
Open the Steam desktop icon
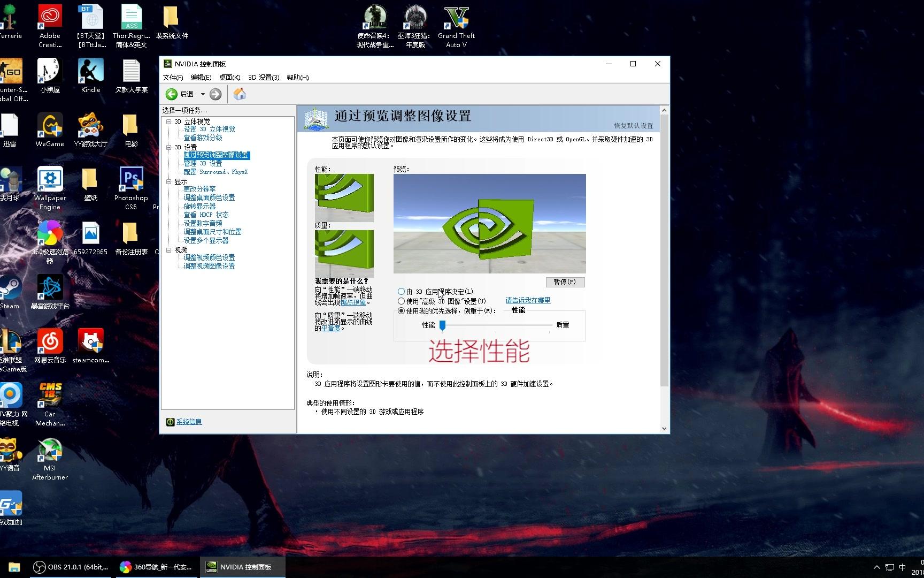click(x=10, y=292)
